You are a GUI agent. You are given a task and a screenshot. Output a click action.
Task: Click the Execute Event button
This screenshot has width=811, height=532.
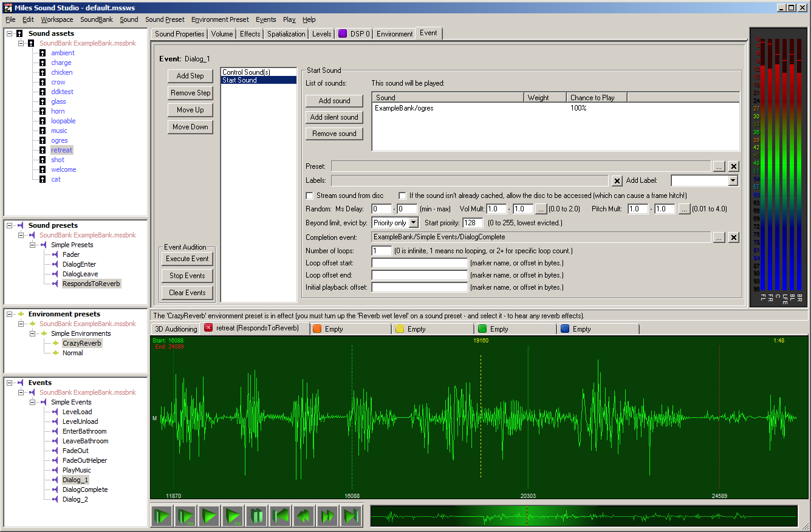(x=187, y=259)
